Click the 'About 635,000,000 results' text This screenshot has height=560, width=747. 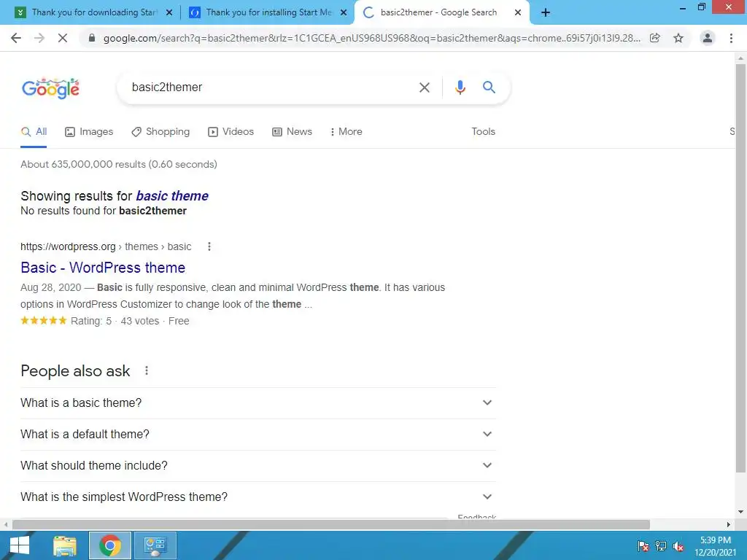(119, 164)
